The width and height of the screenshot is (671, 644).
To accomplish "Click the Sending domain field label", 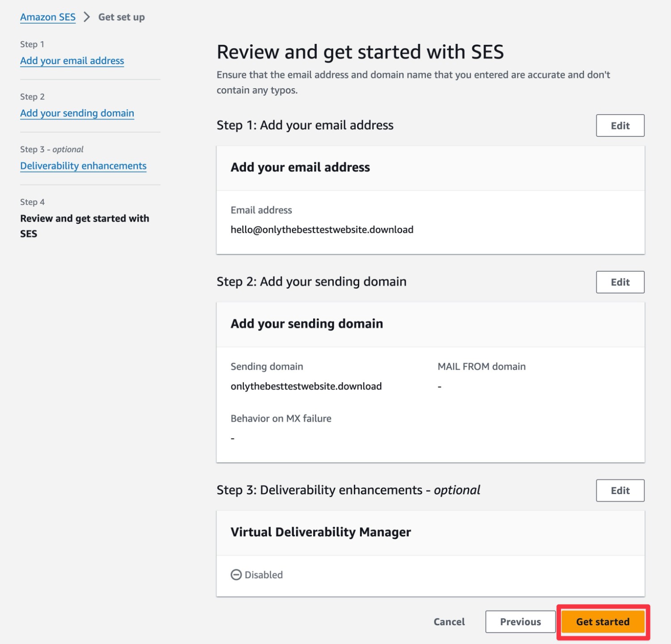I will click(x=267, y=367).
